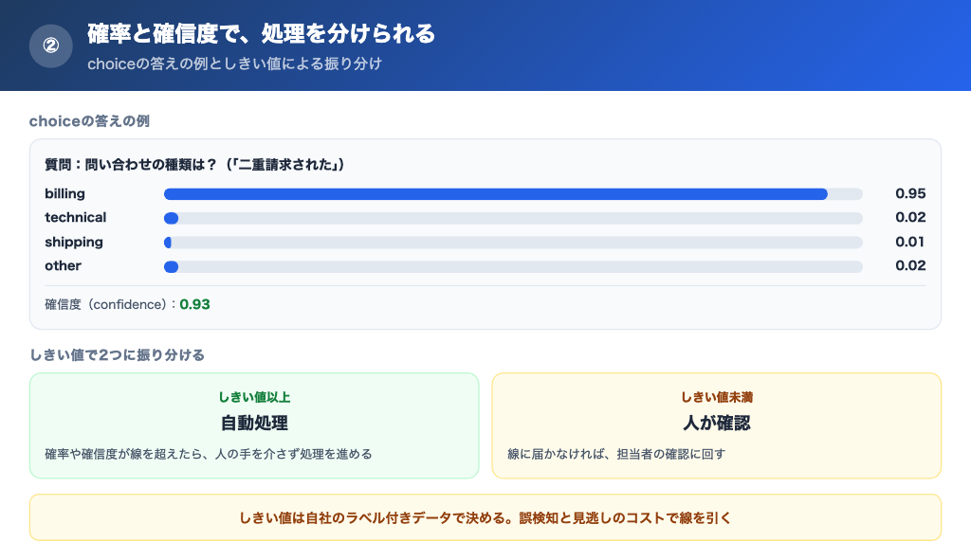Click the question text 質問：問い合わせの種類は？
Image resolution: width=971 pixels, height=560 pixels.
click(131, 165)
